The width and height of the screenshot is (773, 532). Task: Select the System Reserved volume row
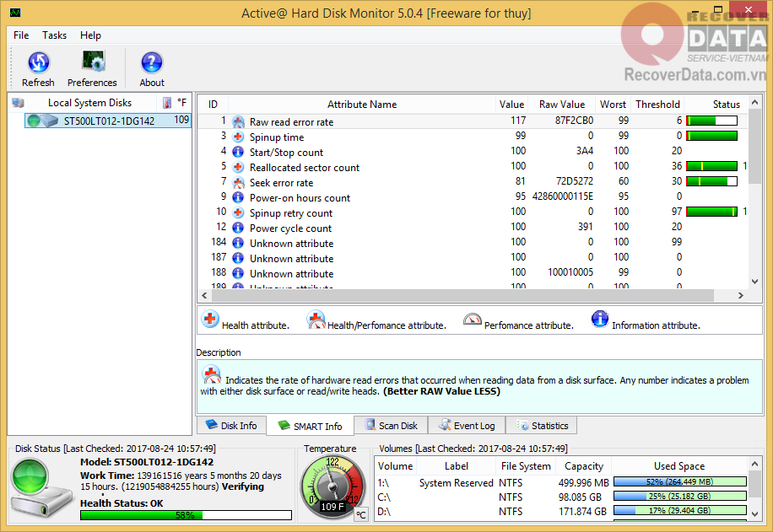coord(561,482)
